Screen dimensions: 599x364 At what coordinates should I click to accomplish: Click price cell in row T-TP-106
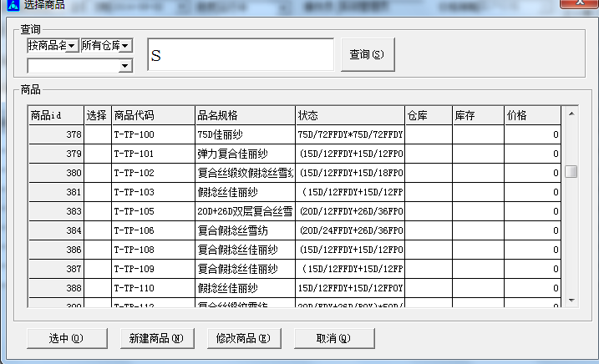[532, 230]
